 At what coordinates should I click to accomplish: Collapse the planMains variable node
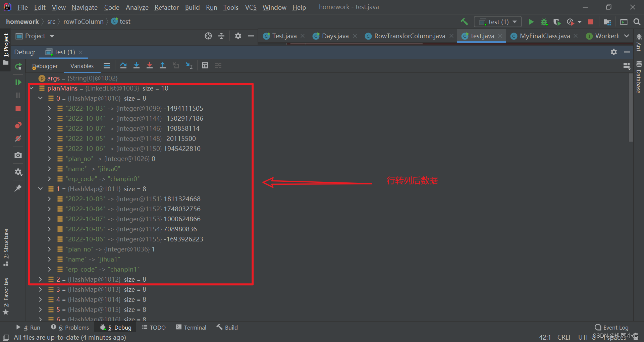pyautogui.click(x=32, y=88)
